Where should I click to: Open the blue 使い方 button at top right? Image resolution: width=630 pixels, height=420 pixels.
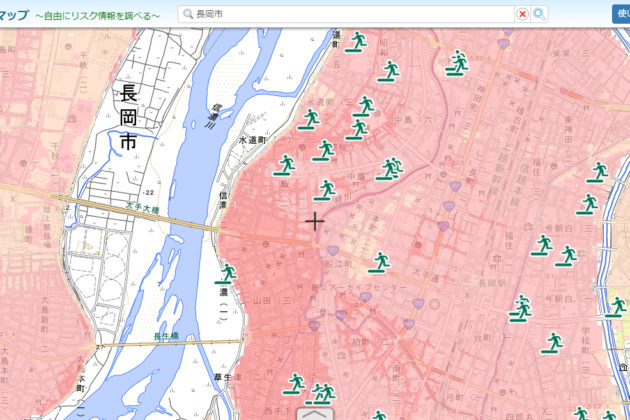point(620,14)
